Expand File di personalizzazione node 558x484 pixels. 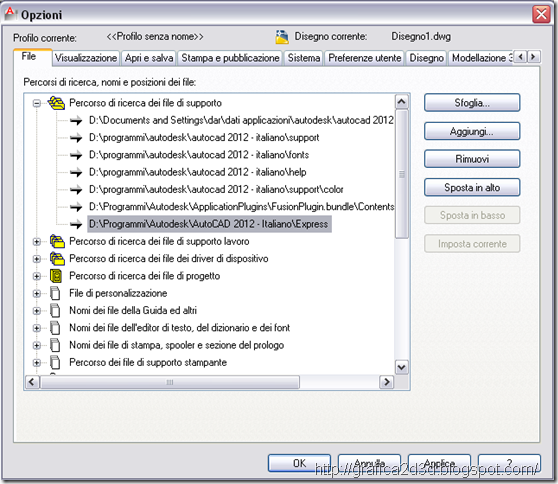[x=36, y=294]
